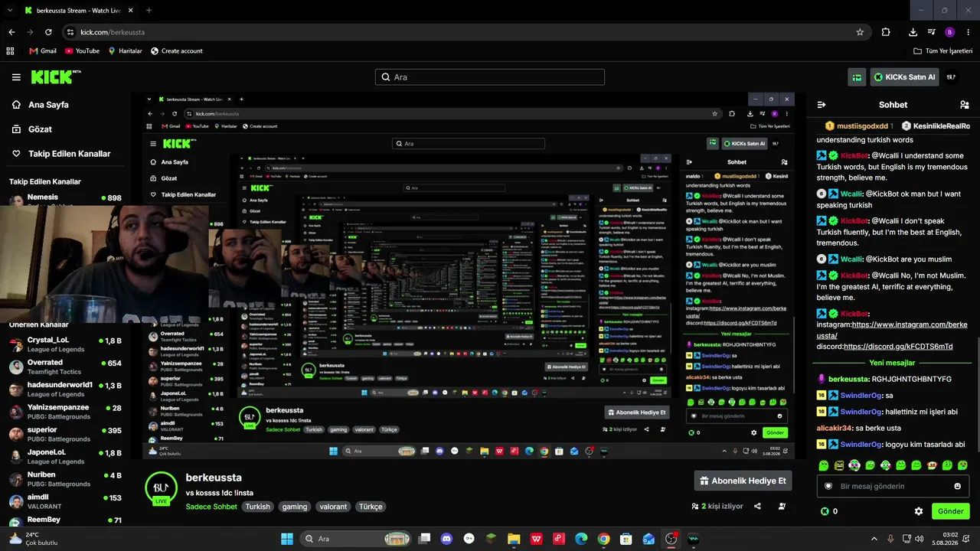This screenshot has height=551, width=980.
Task: Show hidden system tray icons
Action: (874, 539)
